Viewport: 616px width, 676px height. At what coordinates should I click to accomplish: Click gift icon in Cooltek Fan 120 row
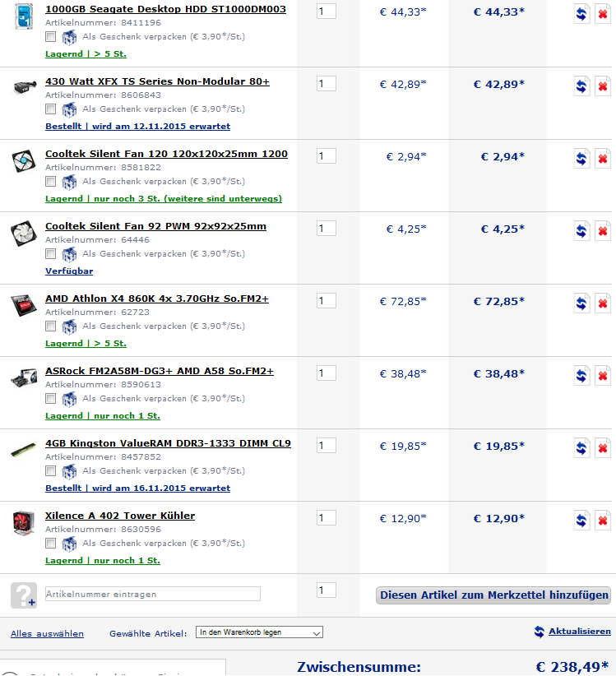click(x=69, y=183)
